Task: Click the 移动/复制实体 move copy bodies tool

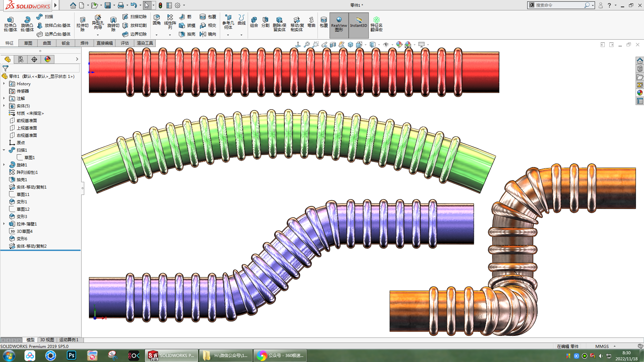Action: (297, 24)
